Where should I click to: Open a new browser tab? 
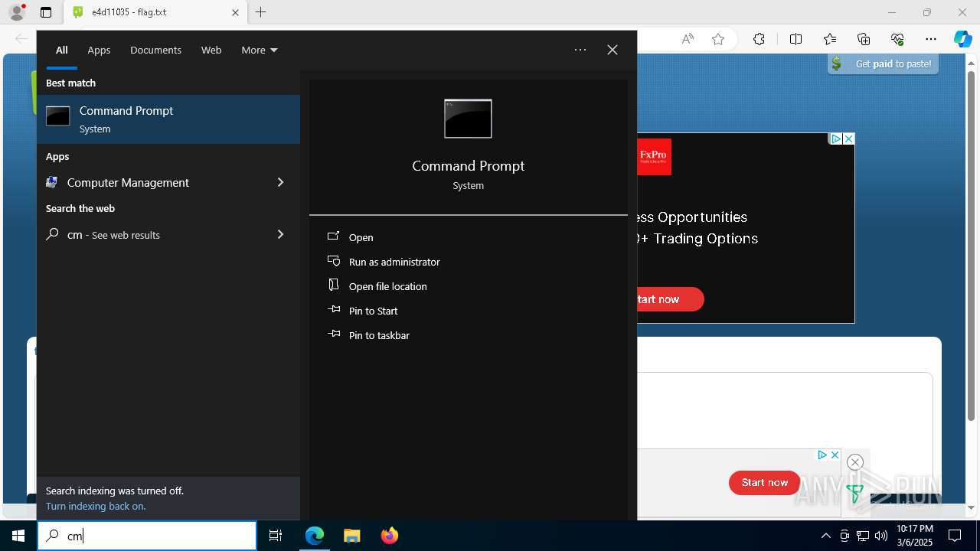[261, 12]
